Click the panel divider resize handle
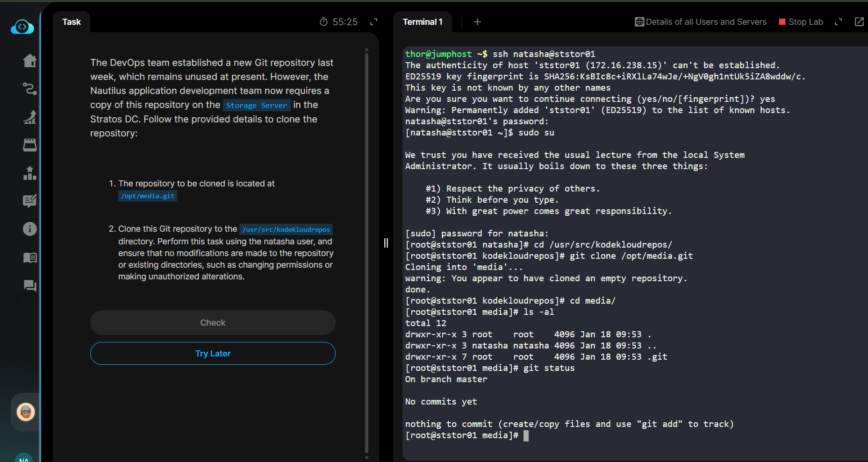Image resolution: width=868 pixels, height=462 pixels. pyautogui.click(x=386, y=243)
